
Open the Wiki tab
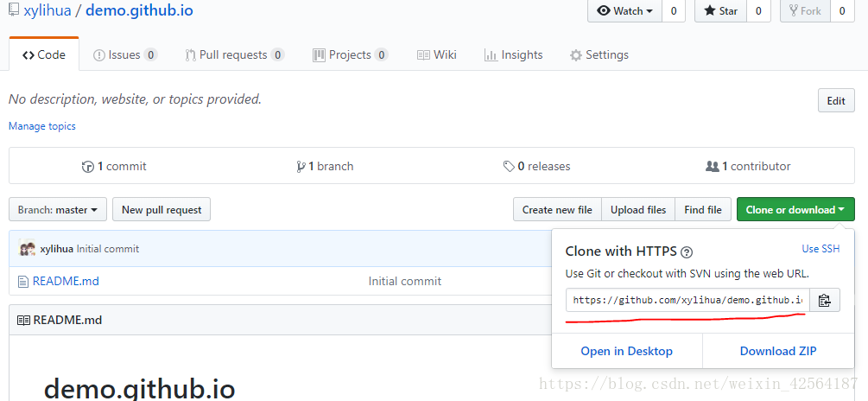[x=437, y=54]
